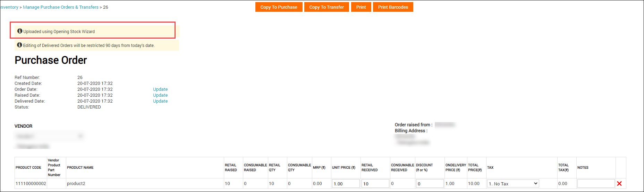Select product code 111100000002 cell
The width and height of the screenshot is (644, 192).
(31, 184)
